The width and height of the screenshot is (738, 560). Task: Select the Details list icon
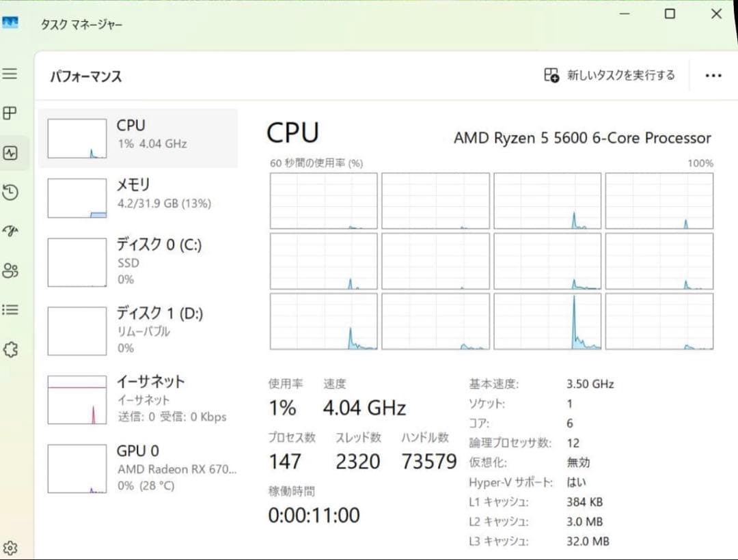coord(10,309)
